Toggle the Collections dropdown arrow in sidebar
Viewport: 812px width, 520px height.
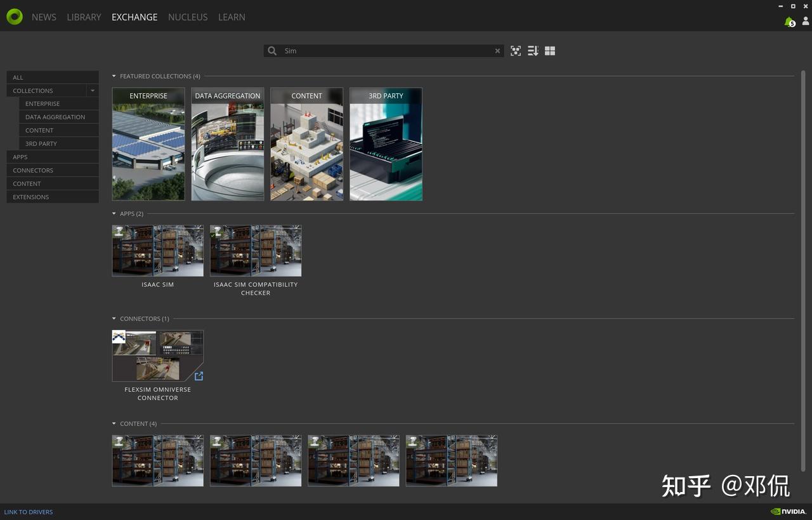[x=93, y=91]
